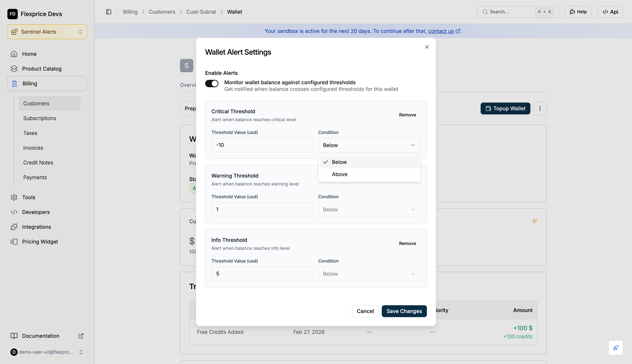Edit Critical Threshold value field
632x364 pixels.
262,145
